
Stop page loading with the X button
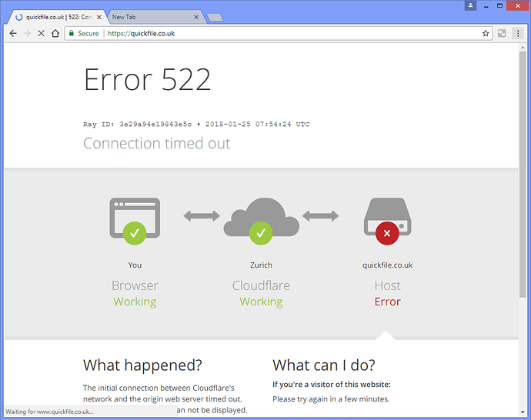tap(41, 33)
